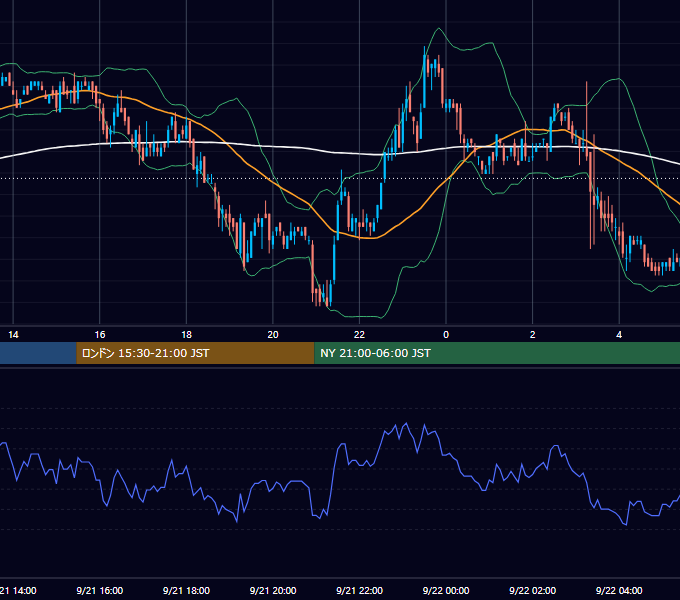Click the 9/21 22:00 oscillator time label
Viewport: 680px width, 600px height.
coord(360,590)
